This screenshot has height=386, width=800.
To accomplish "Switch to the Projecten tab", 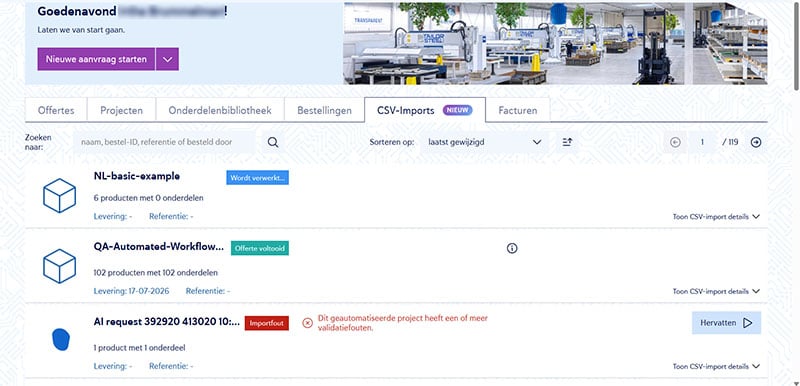I will [x=121, y=110].
